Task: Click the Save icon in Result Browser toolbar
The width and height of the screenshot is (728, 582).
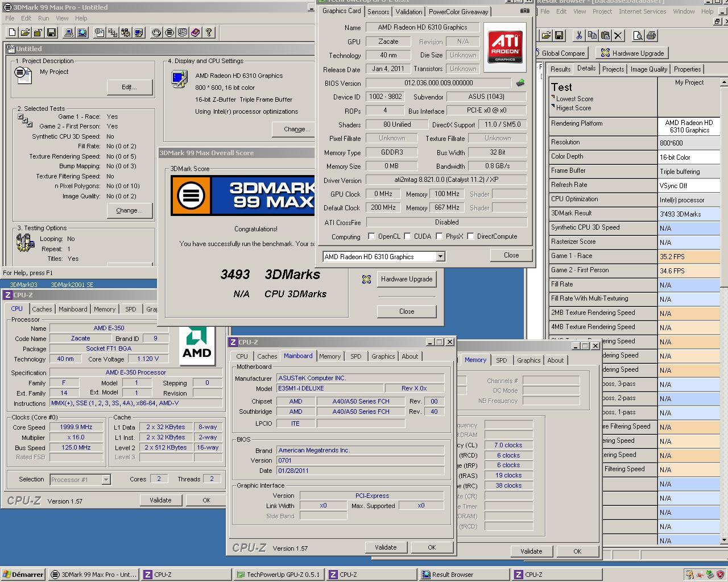Action: tap(559, 36)
